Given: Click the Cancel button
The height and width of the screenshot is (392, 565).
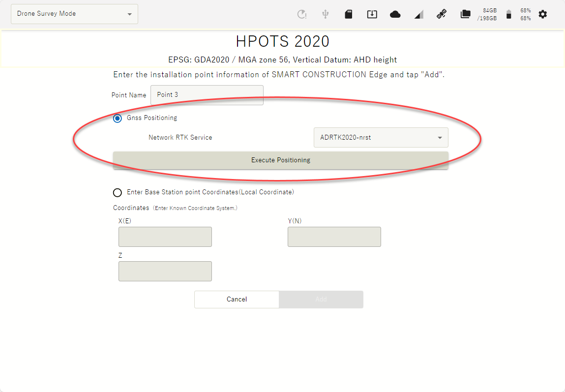Looking at the screenshot, I should (237, 300).
